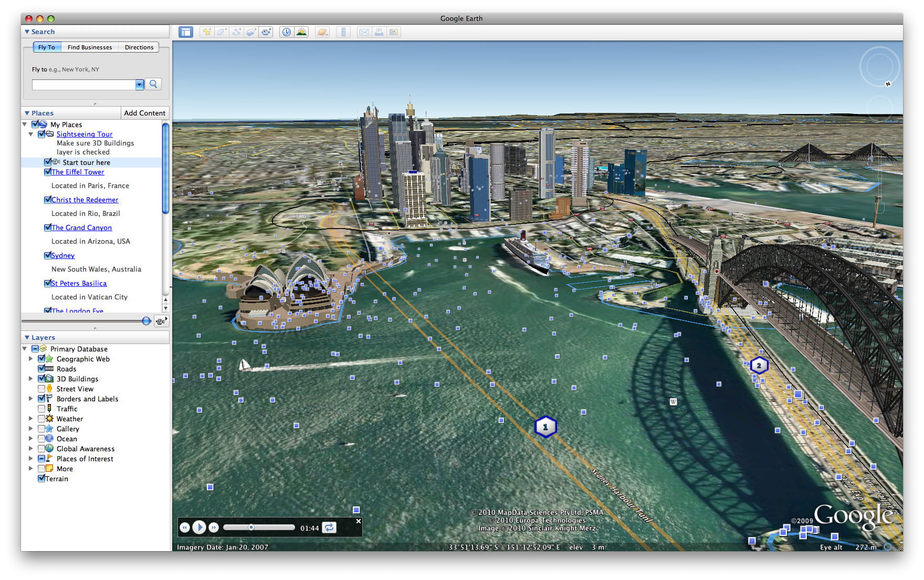Add a new placemark with the pushpin icon
Viewport: 924px width, 580px height.
207,32
